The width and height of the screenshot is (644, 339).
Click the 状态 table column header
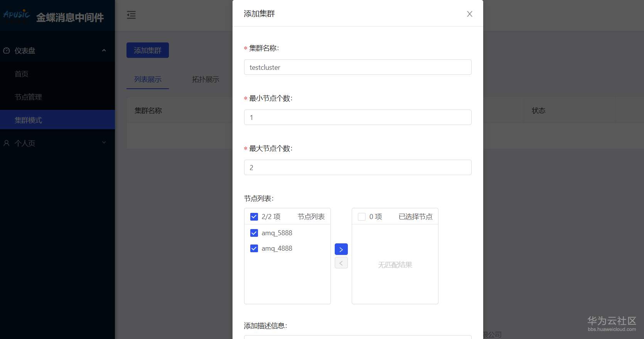[538, 111]
